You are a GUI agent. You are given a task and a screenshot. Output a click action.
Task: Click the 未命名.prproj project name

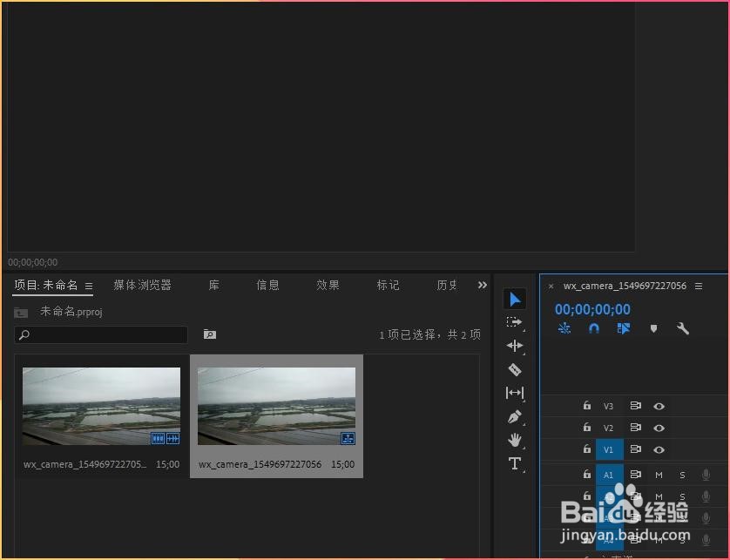pyautogui.click(x=71, y=312)
